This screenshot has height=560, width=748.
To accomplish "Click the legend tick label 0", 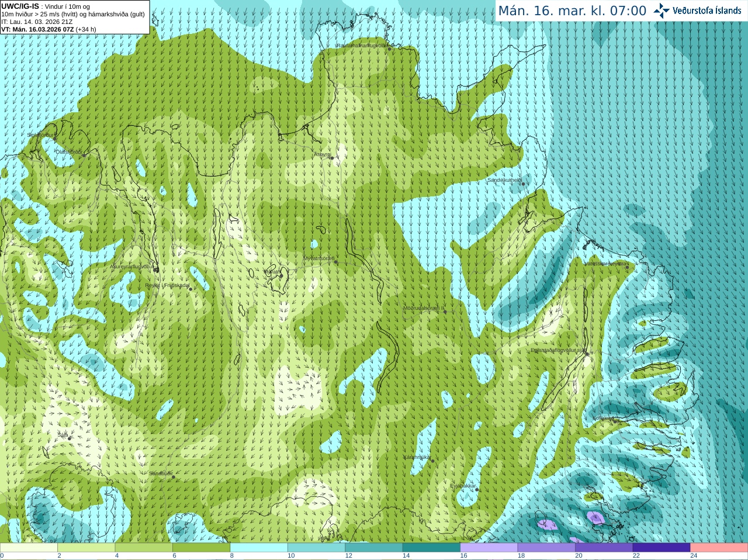I will coord(2,556).
